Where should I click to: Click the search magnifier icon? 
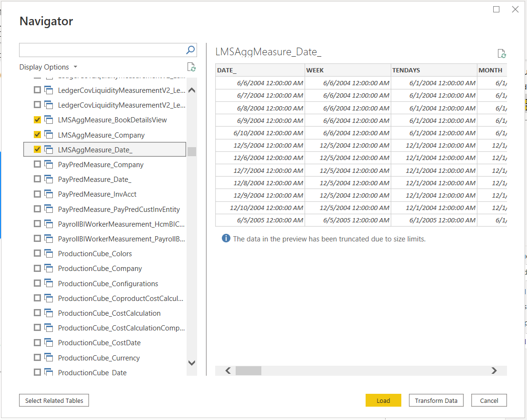coord(190,50)
